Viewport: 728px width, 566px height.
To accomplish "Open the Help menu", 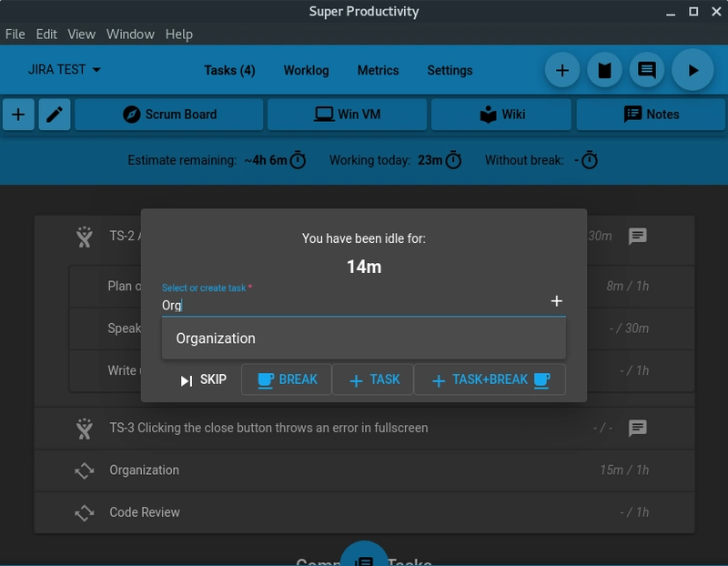I will 179,34.
